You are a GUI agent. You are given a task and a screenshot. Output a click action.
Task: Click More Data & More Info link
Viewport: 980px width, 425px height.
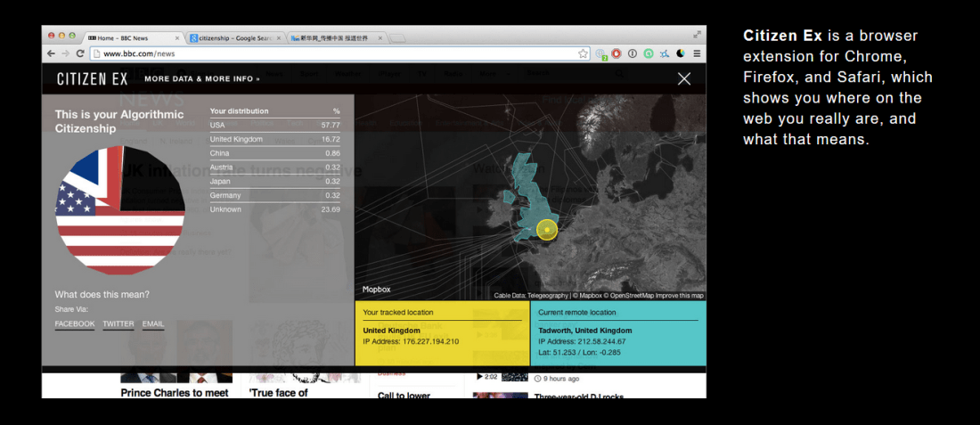201,78
